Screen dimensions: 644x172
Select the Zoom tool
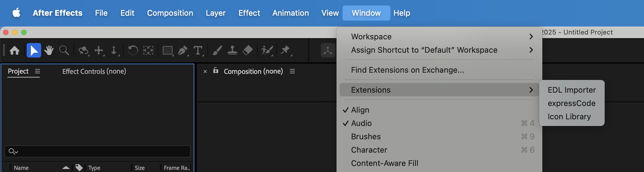pos(64,50)
